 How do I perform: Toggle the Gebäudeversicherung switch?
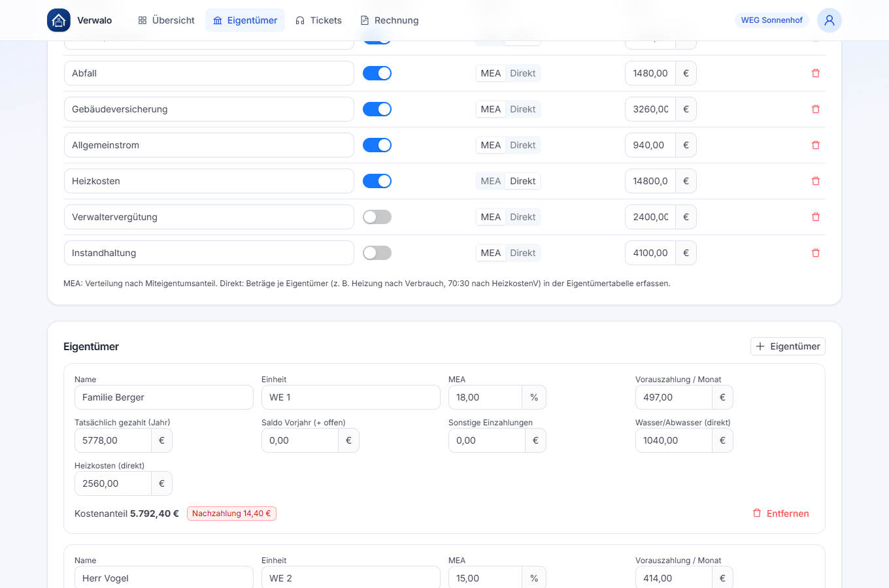(377, 109)
